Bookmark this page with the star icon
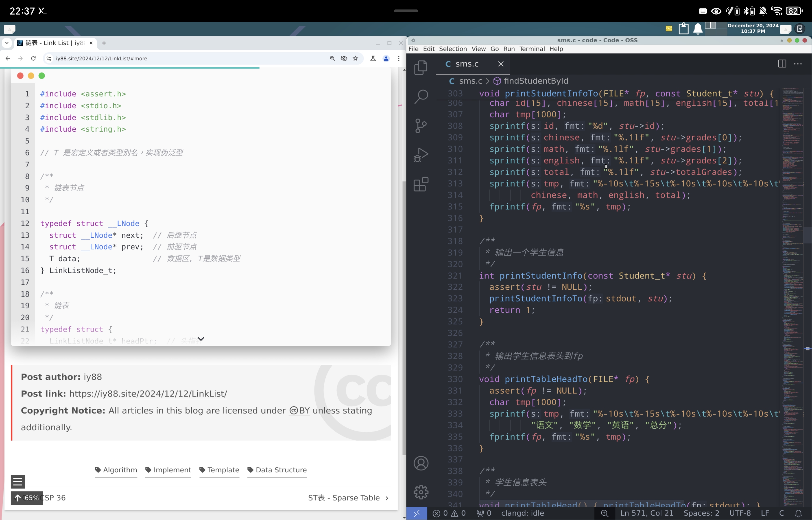 pyautogui.click(x=355, y=58)
